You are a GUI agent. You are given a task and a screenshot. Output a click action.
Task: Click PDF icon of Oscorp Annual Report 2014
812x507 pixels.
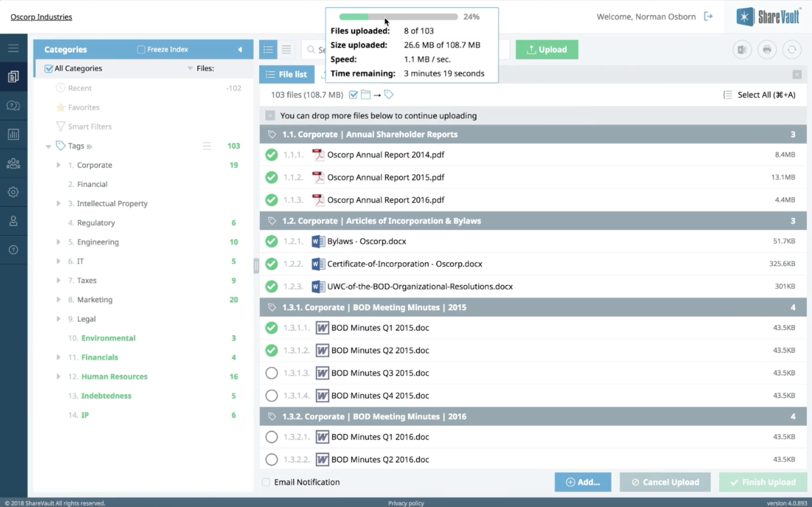point(318,155)
